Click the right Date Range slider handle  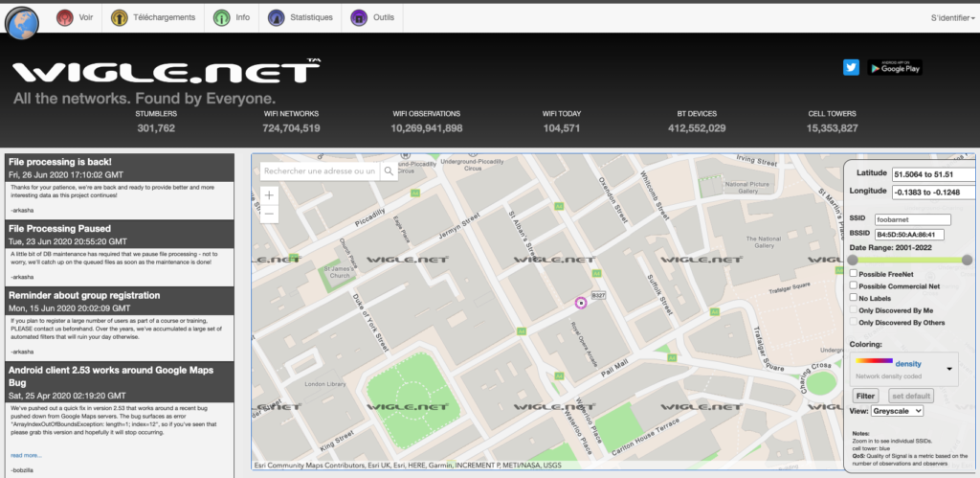tap(967, 260)
